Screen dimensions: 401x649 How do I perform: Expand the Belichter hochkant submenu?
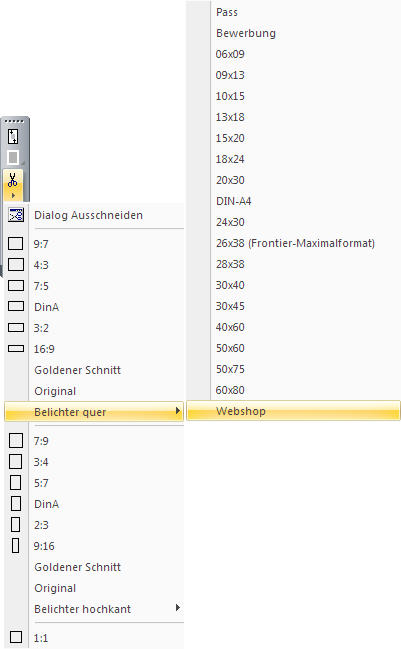tap(94, 609)
